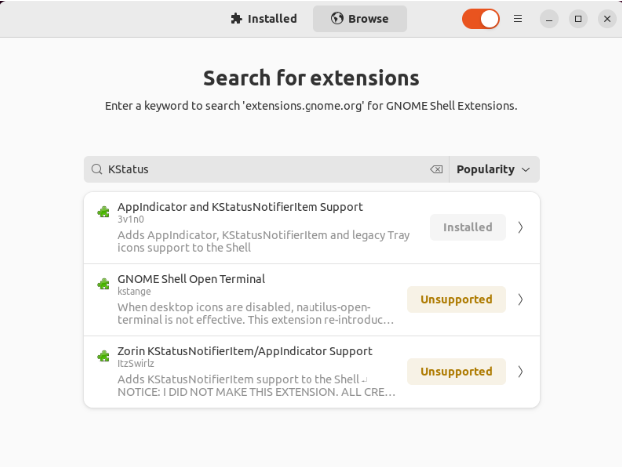Click the Zorin KStatusNotifierItem puzzle icon

pos(102,356)
